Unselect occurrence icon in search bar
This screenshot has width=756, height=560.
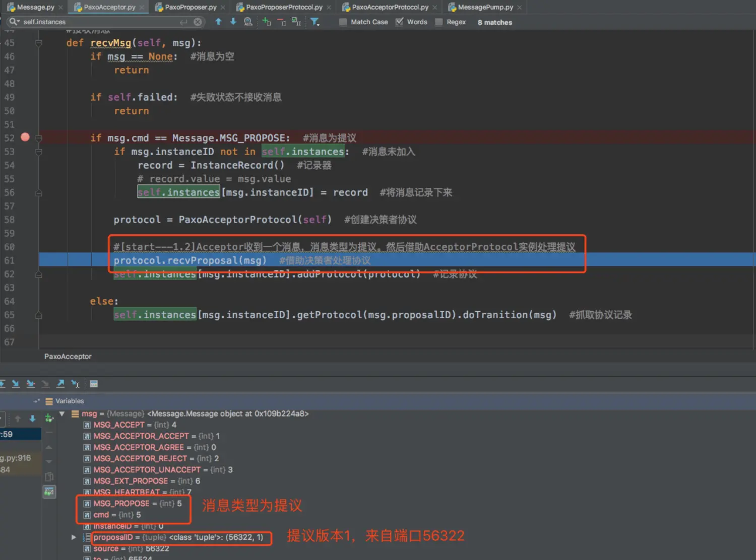pos(281,22)
